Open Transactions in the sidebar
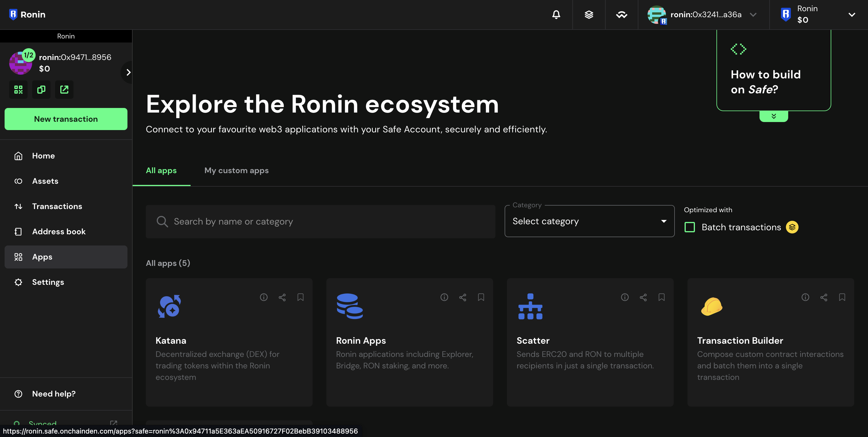The width and height of the screenshot is (868, 437). coord(66,206)
